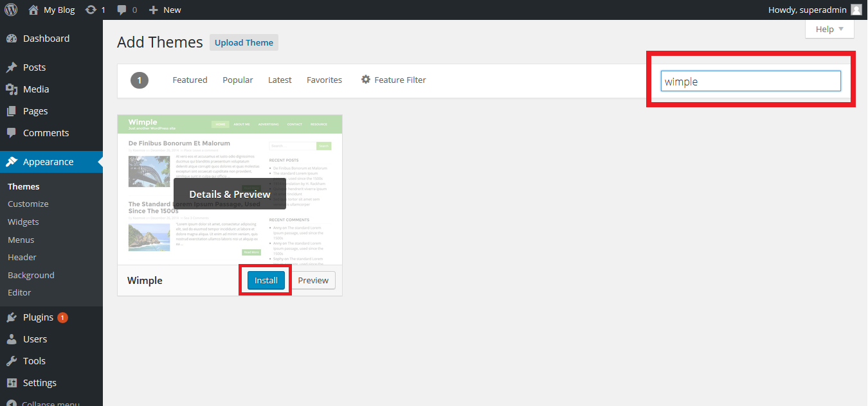Image resolution: width=868 pixels, height=406 pixels.
Task: Click the Add Themes page heading
Action: [160, 42]
